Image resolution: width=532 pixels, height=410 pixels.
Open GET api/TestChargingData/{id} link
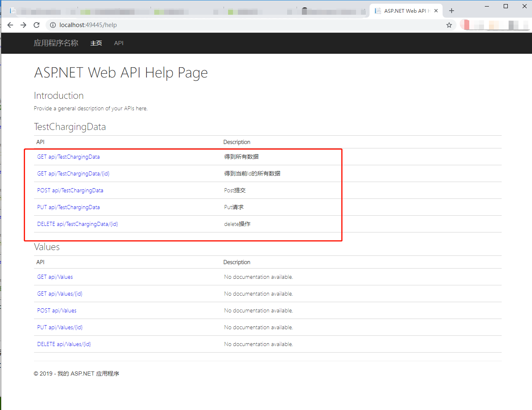[x=73, y=173]
